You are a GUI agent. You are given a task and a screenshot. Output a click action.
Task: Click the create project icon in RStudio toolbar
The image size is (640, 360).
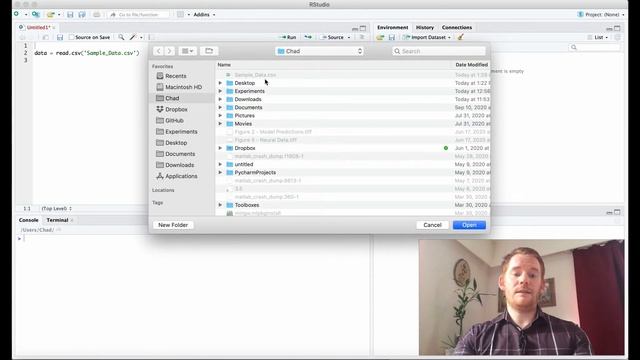pyautogui.click(x=36, y=14)
